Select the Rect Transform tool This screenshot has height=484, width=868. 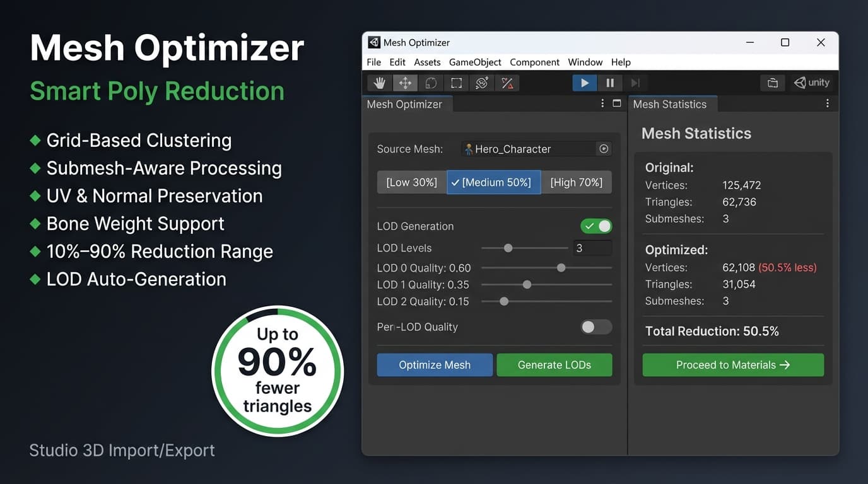(x=455, y=83)
